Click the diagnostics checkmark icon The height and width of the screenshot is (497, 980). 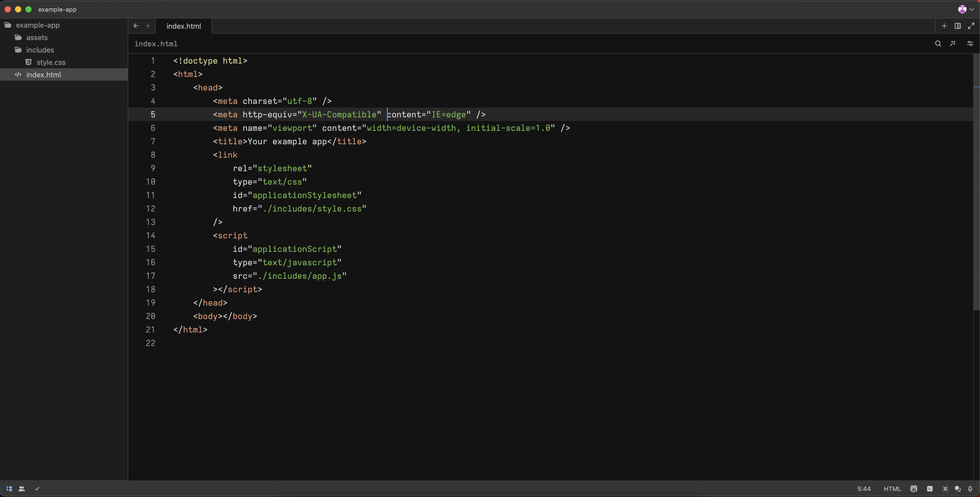[x=37, y=489]
